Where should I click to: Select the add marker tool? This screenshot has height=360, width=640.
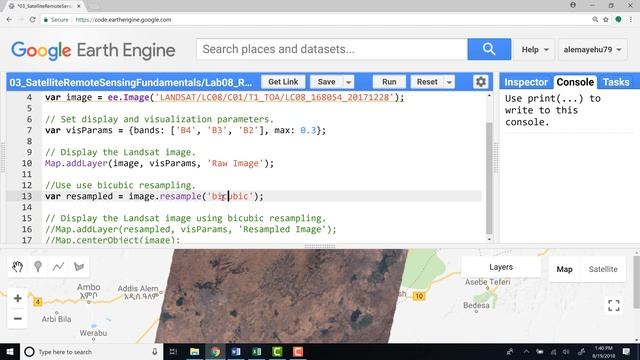click(x=38, y=267)
